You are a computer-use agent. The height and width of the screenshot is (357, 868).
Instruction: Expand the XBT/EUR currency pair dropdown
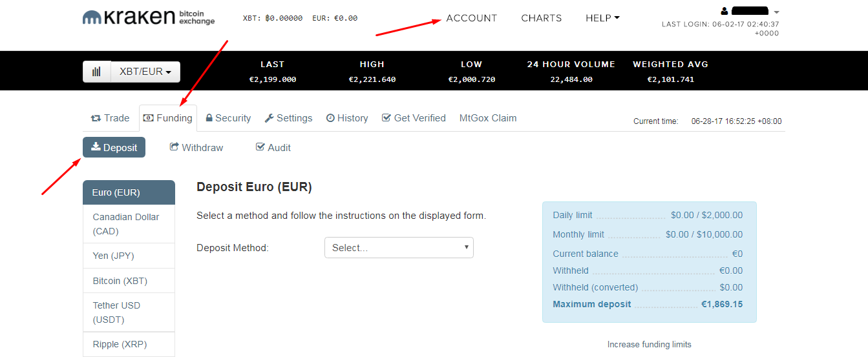click(x=145, y=72)
